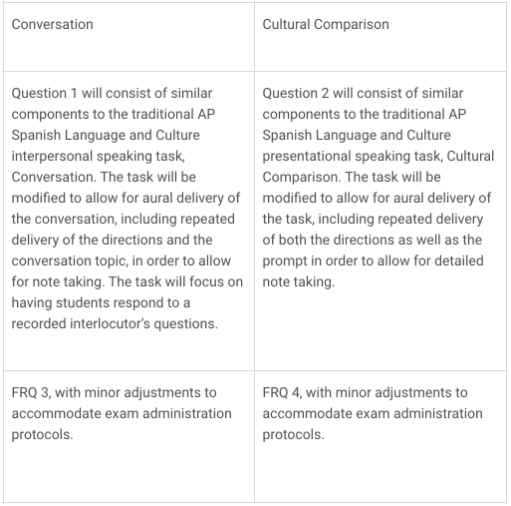This screenshot has height=506, width=511.
Task: Click the line "the task, including repeated delivery"
Action: click(373, 219)
